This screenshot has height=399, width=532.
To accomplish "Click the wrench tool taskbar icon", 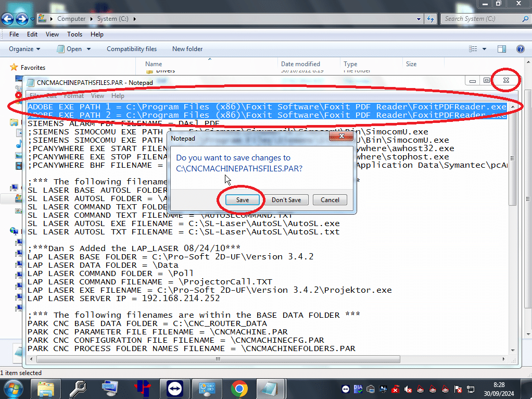I will pyautogui.click(x=78, y=388).
